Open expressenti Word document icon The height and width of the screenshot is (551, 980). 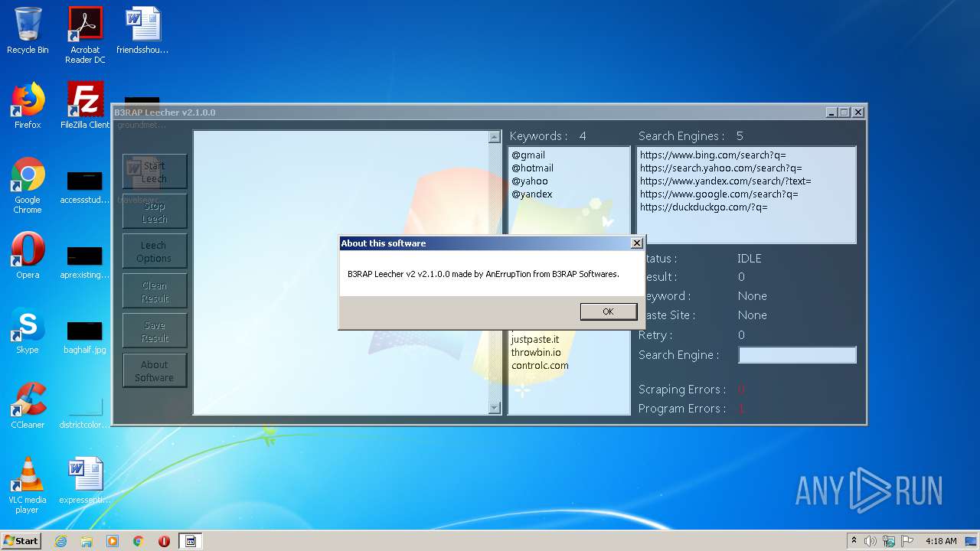(x=85, y=481)
